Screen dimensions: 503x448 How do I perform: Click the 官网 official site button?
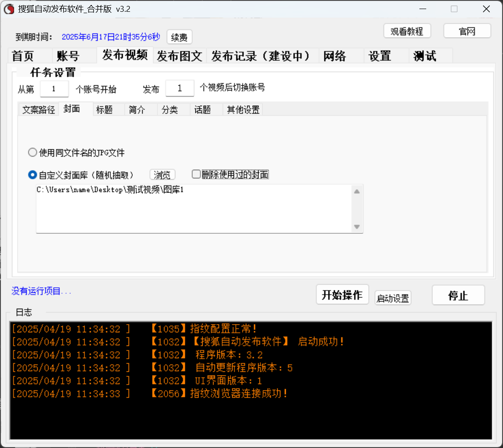click(467, 31)
